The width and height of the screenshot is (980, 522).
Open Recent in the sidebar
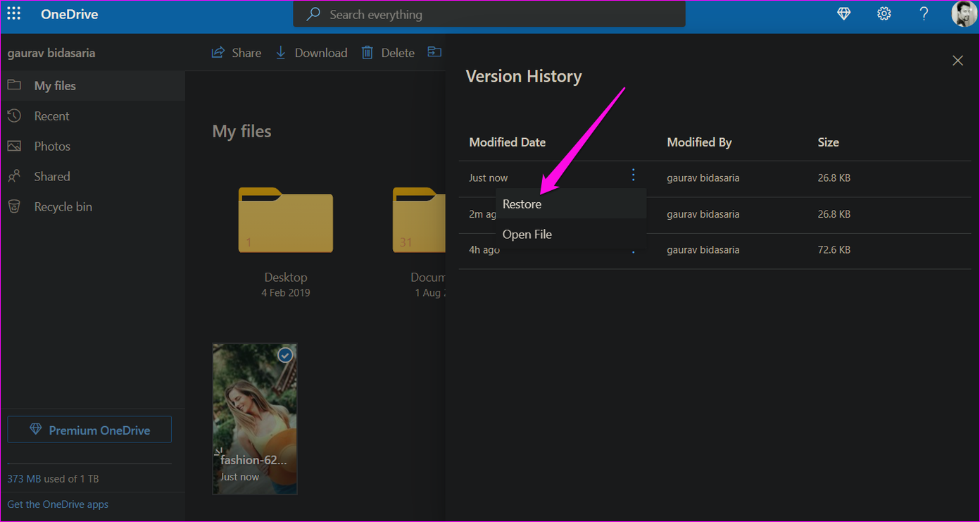click(x=93, y=116)
